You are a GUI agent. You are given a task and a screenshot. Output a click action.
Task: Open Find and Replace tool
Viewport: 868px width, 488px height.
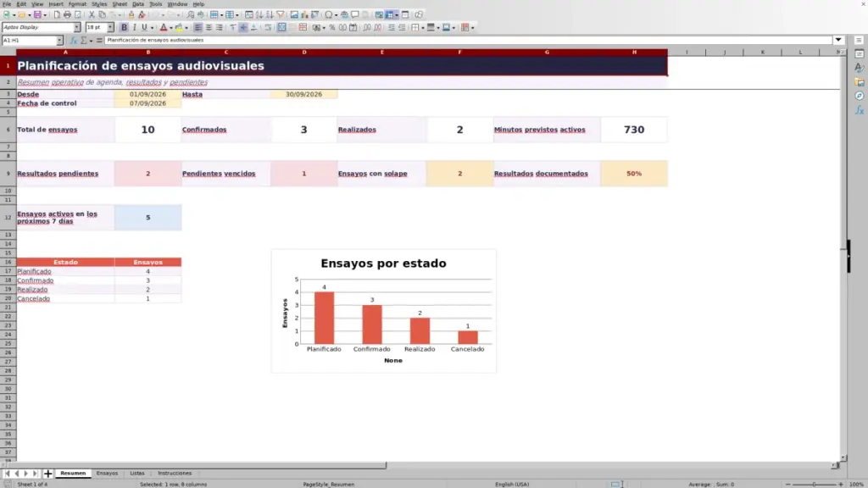click(x=191, y=15)
